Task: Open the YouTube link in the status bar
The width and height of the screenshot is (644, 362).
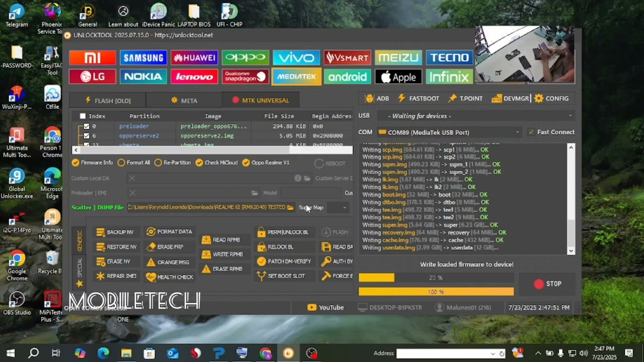Action: pos(326,308)
